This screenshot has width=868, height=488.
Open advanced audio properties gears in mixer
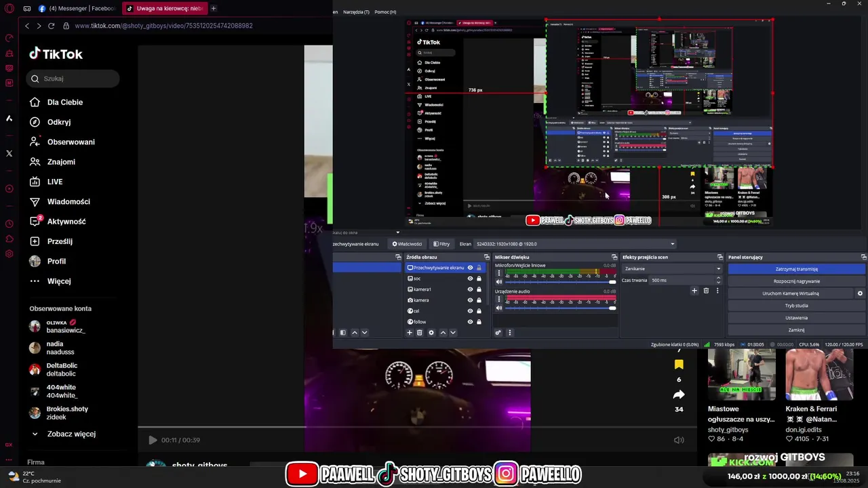tap(498, 333)
